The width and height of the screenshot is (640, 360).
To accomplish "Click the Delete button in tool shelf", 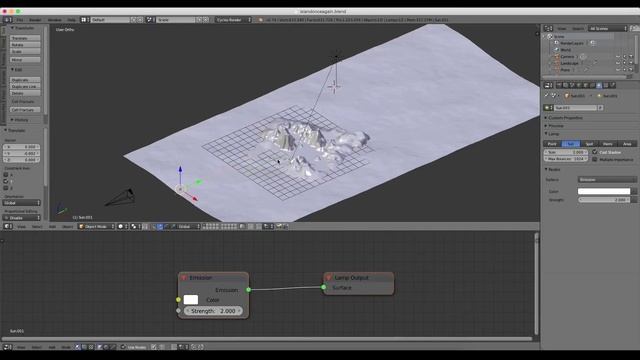I will pyautogui.click(x=25, y=93).
